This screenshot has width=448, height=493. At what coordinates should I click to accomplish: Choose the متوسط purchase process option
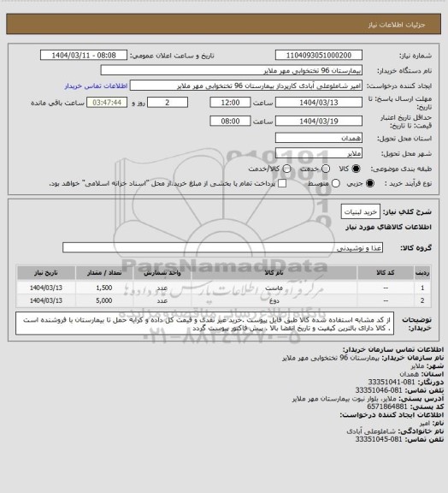coord(336,183)
